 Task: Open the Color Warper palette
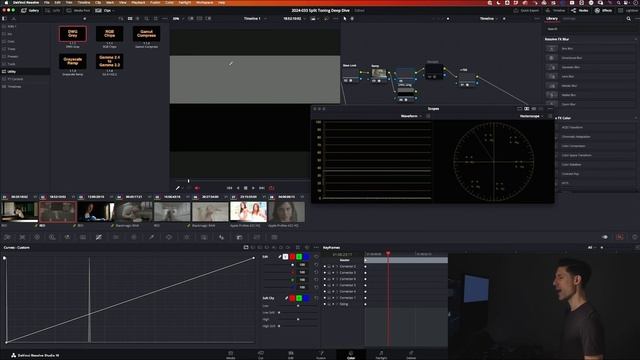(133, 237)
